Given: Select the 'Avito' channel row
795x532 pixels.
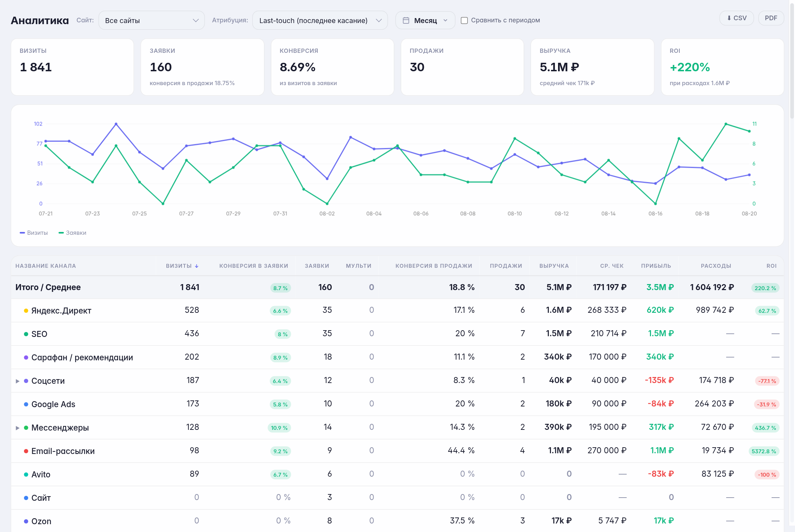Looking at the screenshot, I should (x=397, y=474).
